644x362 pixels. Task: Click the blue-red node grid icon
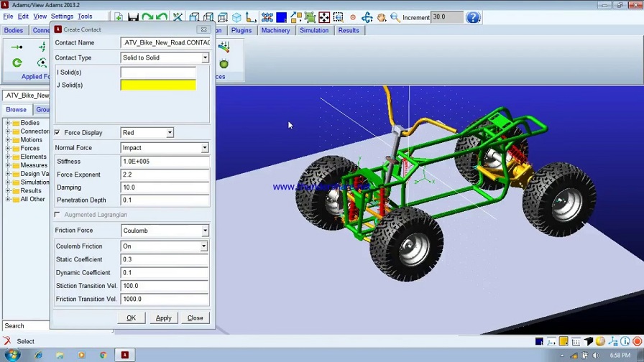point(267,17)
